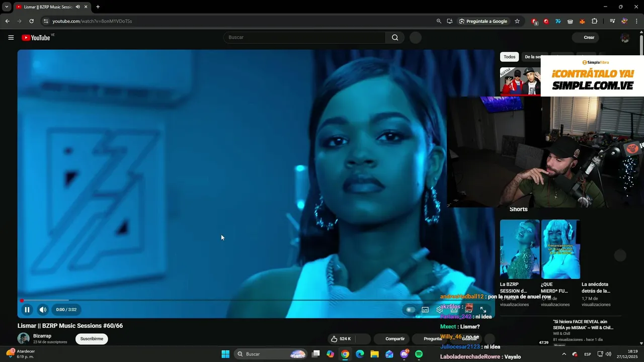The width and height of the screenshot is (644, 362).
Task: Open the Atardecer weather widget
Action: pyautogui.click(x=21, y=354)
